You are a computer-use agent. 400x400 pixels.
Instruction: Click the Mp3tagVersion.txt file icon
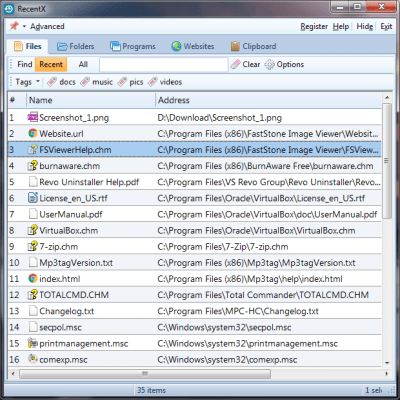[x=33, y=262]
